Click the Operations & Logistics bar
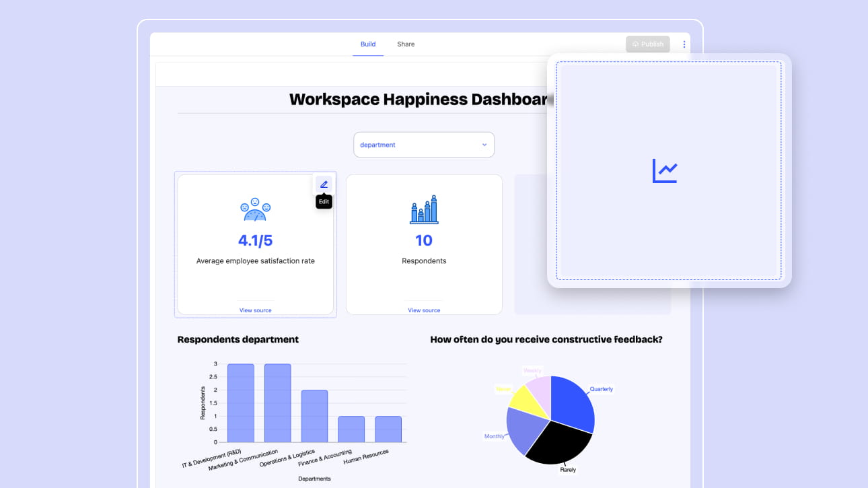This screenshot has height=488, width=868. coord(314,416)
